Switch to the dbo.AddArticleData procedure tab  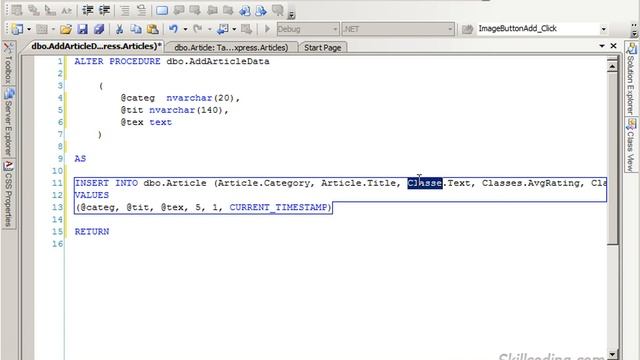coord(96,47)
